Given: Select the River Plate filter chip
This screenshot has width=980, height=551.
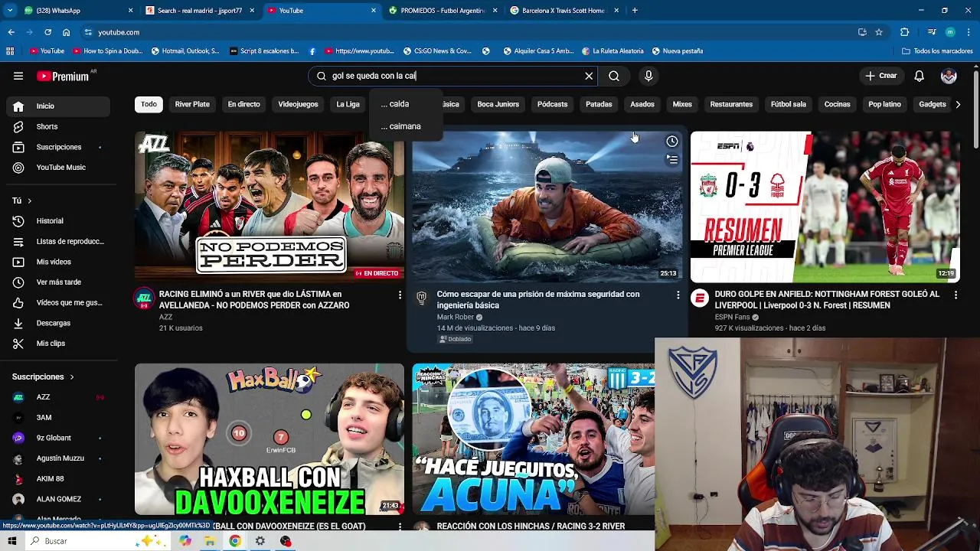Looking at the screenshot, I should pos(192,104).
